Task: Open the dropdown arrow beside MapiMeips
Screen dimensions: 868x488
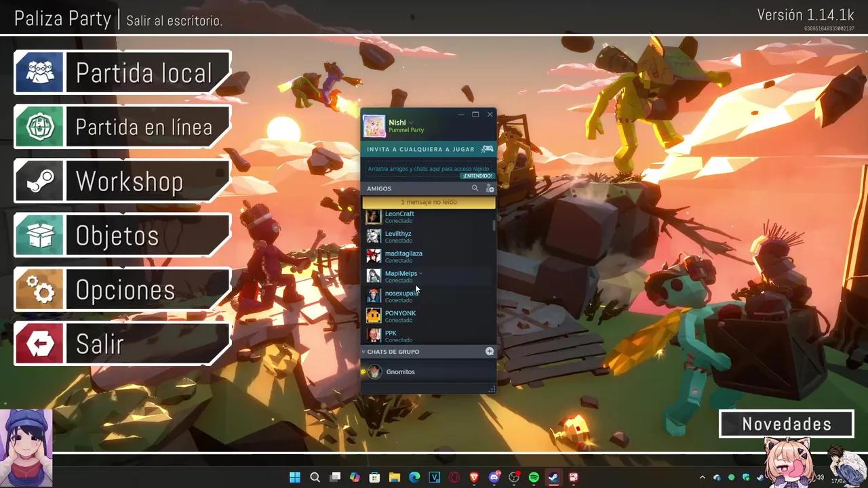Action: [420, 273]
